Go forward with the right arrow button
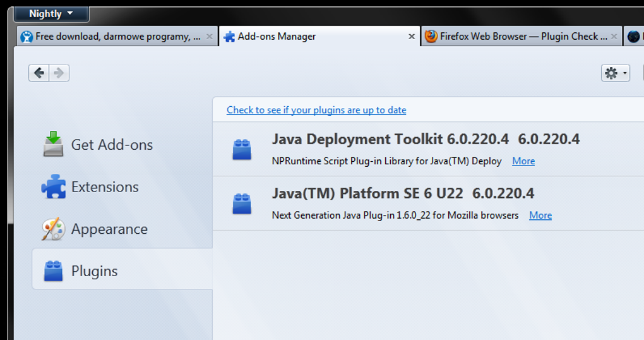This screenshot has height=340, width=644. (x=59, y=73)
